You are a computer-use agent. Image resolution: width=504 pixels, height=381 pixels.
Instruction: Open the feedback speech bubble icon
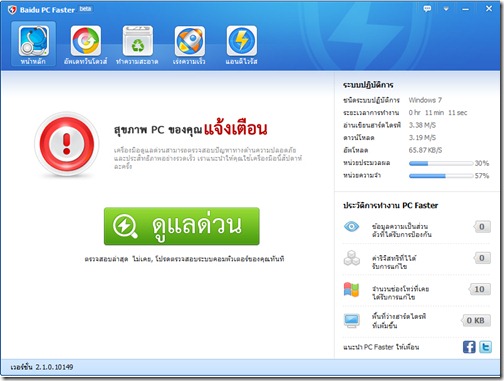427,9
